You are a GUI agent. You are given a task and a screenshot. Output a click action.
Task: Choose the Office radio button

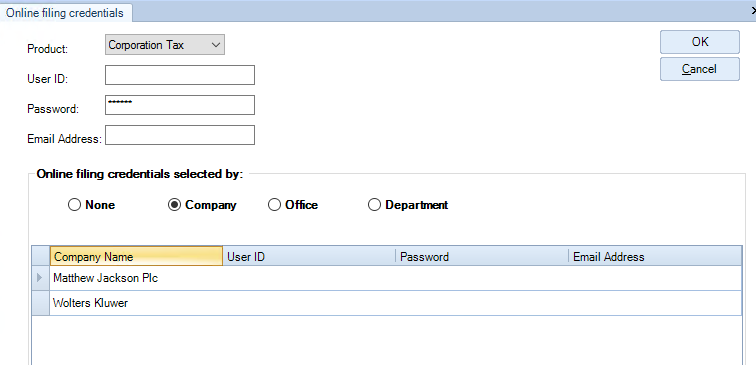pyautogui.click(x=293, y=205)
